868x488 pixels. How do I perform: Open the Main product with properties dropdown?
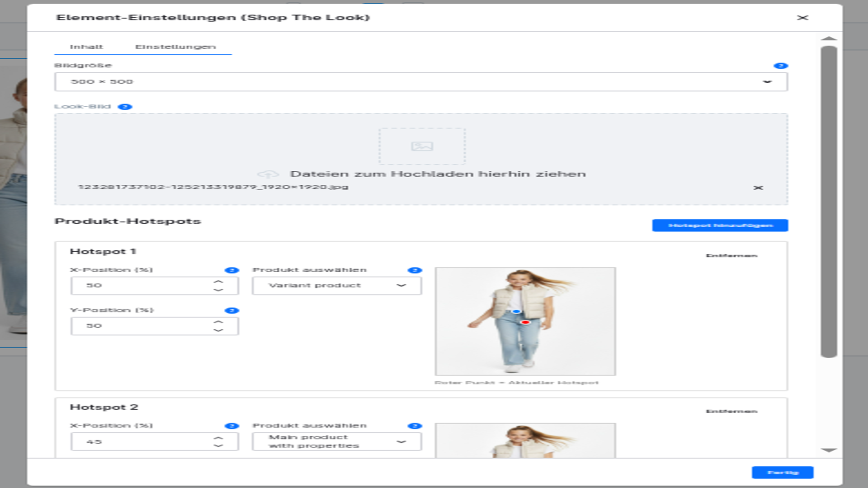point(337,441)
